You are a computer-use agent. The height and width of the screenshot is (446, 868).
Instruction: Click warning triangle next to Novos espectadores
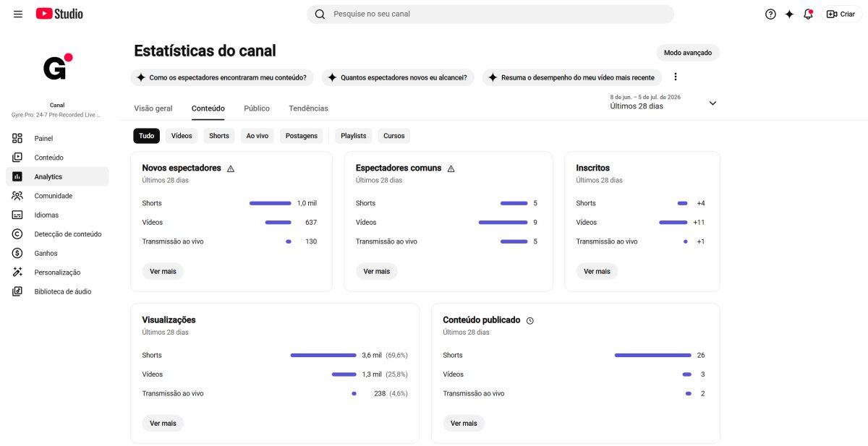[x=231, y=168]
